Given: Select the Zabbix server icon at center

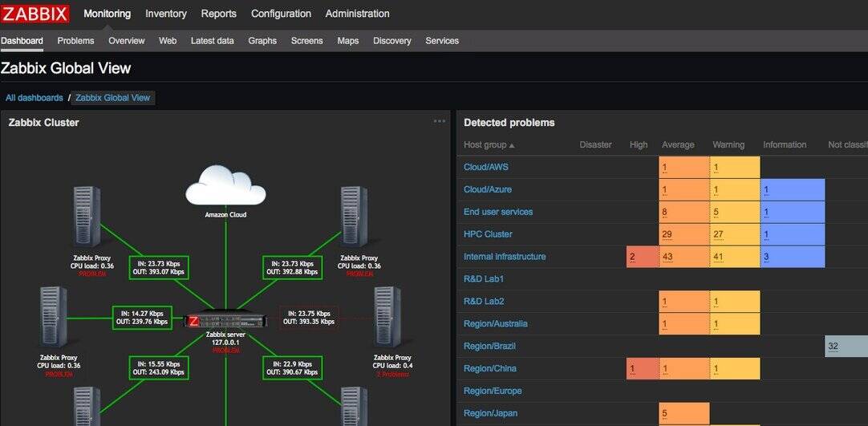Looking at the screenshot, I should (225, 320).
